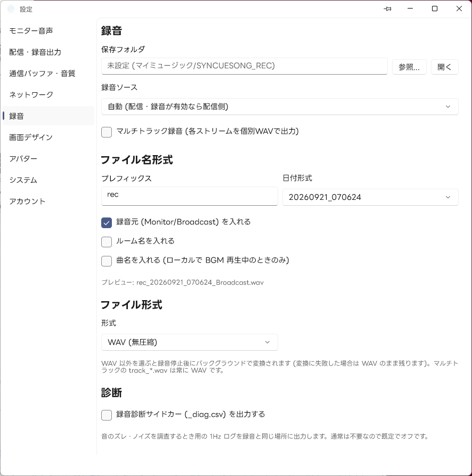Click the app icon in title bar

(x=11, y=9)
